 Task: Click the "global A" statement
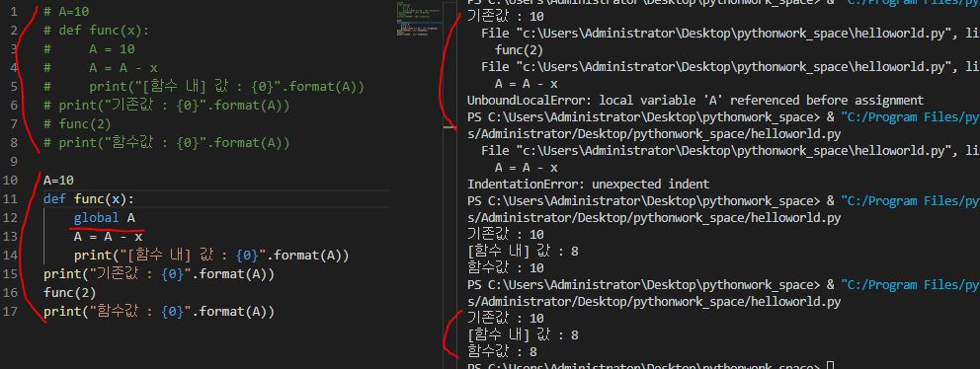105,218
